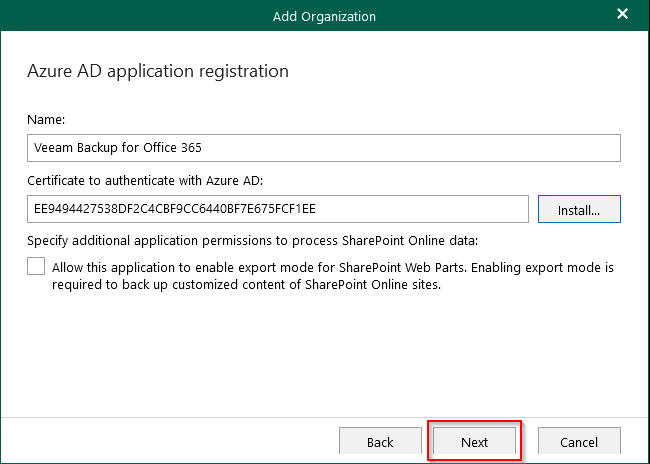Enable export mode for SharePoint Web Parts checkbox
650x464 pixels.
coord(36,266)
